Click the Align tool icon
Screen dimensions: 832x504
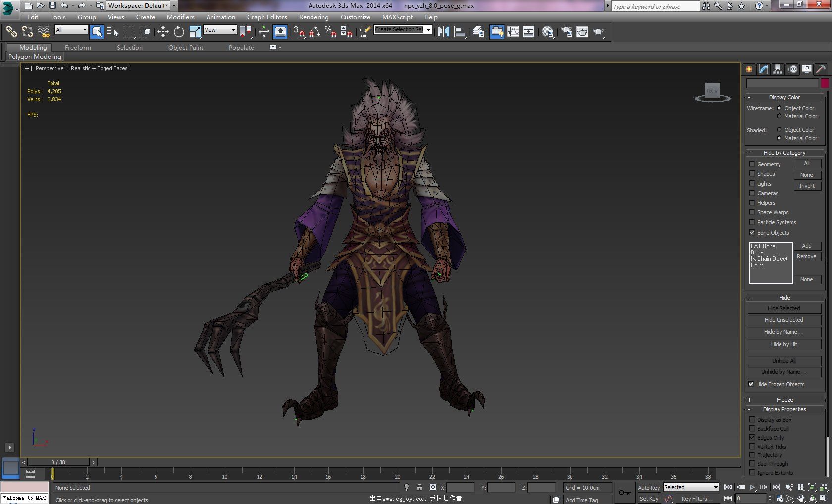click(460, 32)
